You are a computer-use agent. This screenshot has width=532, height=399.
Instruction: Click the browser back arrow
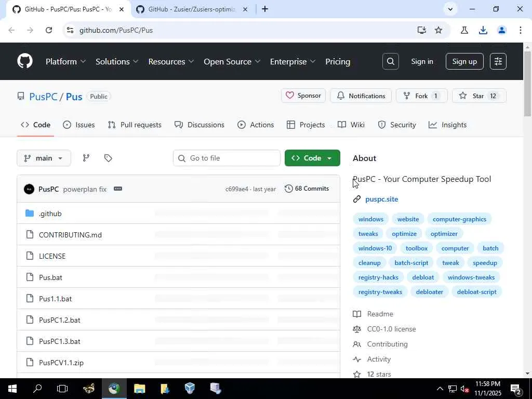[x=11, y=30]
